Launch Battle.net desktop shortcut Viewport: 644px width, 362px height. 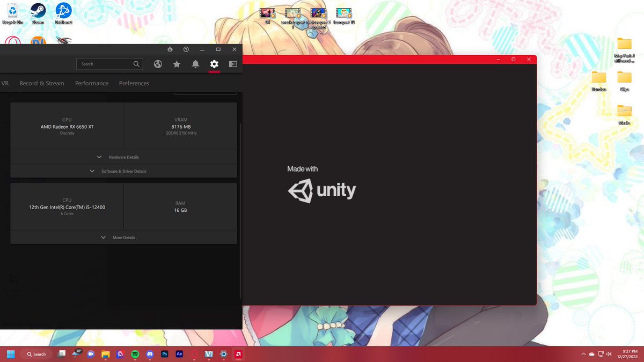point(63,13)
